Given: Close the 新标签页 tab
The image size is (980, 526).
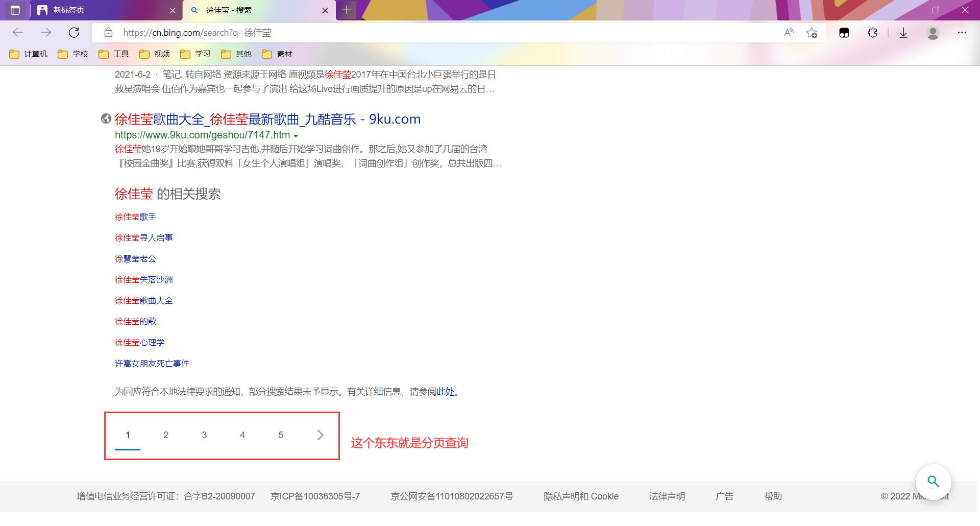Looking at the screenshot, I should pos(173,10).
